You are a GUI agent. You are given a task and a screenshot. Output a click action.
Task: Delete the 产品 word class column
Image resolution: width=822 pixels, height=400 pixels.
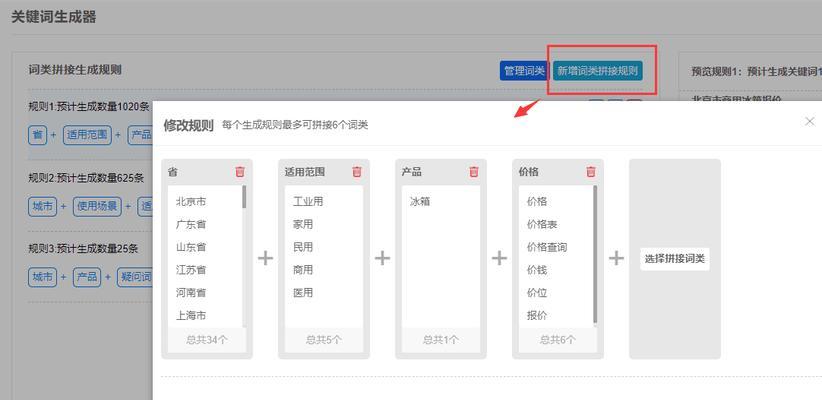point(474,171)
